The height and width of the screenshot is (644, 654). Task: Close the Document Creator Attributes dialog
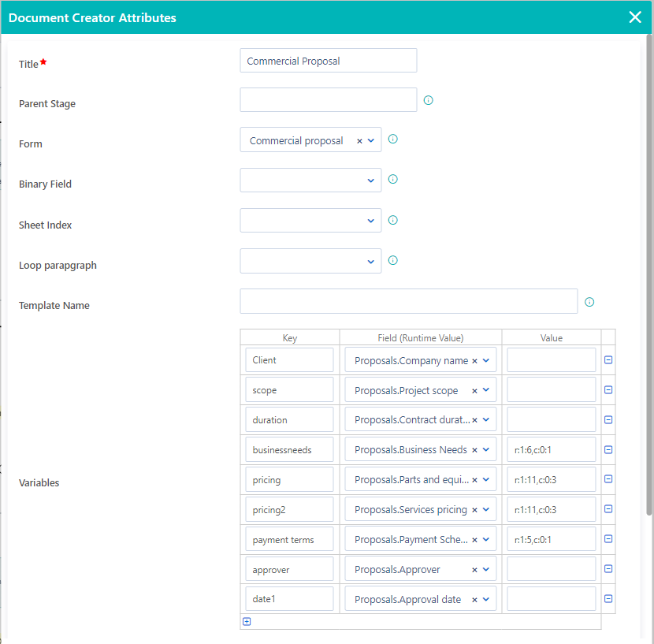tap(635, 17)
